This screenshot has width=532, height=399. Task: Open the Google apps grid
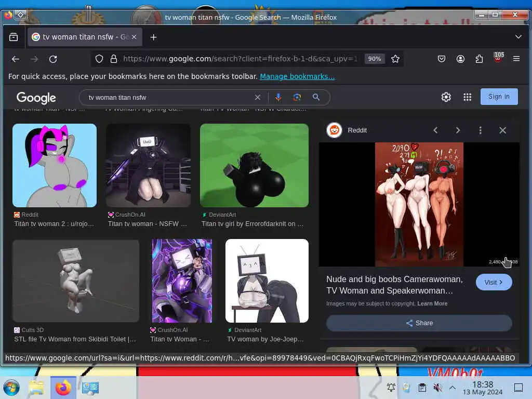pyautogui.click(x=467, y=97)
